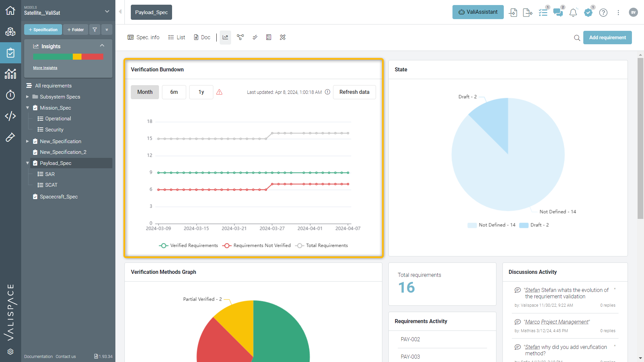The image size is (644, 362).
Task: Toggle Total Requirements legend series
Action: (322, 245)
